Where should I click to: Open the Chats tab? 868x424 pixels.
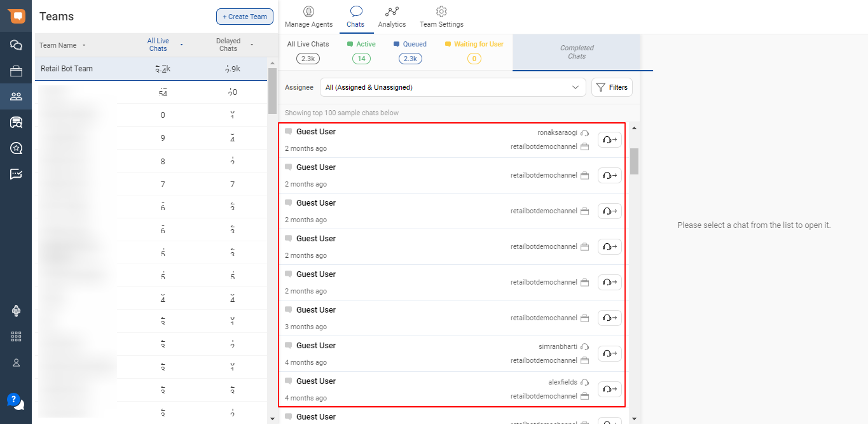click(355, 17)
